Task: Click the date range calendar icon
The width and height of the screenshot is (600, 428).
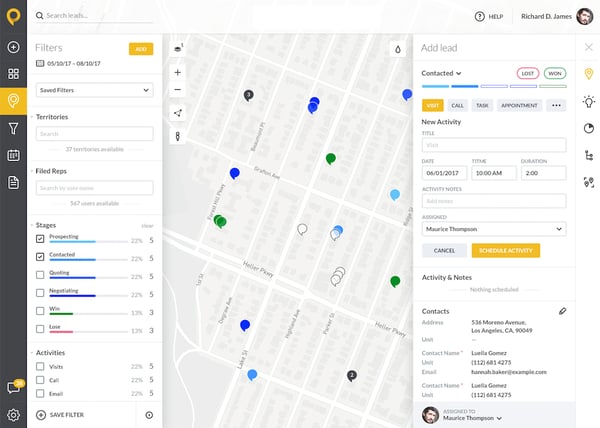Action: pos(40,63)
